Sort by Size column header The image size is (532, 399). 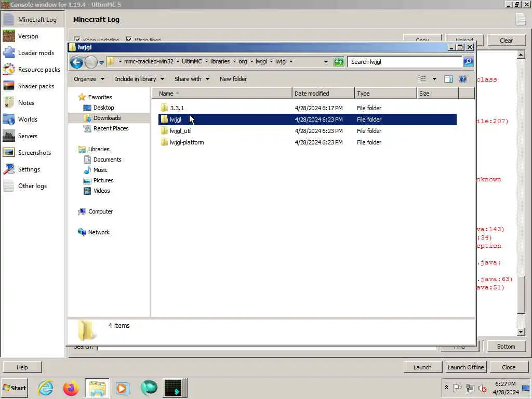[x=437, y=94]
